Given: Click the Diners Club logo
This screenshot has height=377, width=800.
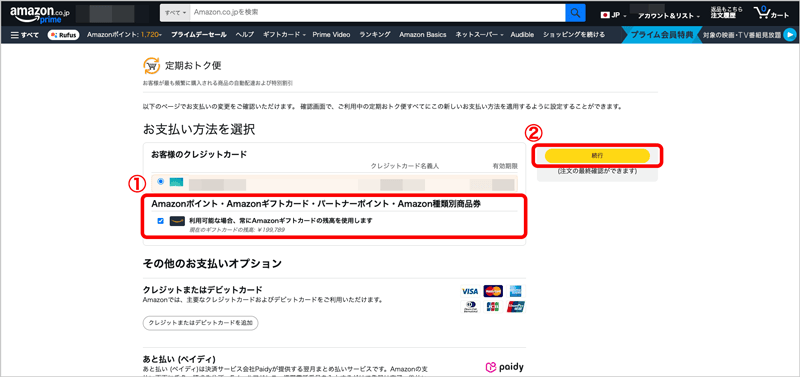Looking at the screenshot, I should [x=469, y=307].
